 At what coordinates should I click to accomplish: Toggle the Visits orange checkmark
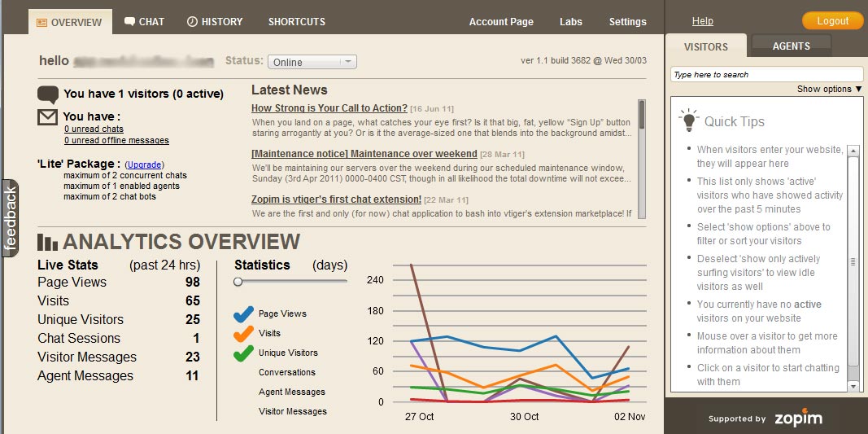pyautogui.click(x=243, y=333)
